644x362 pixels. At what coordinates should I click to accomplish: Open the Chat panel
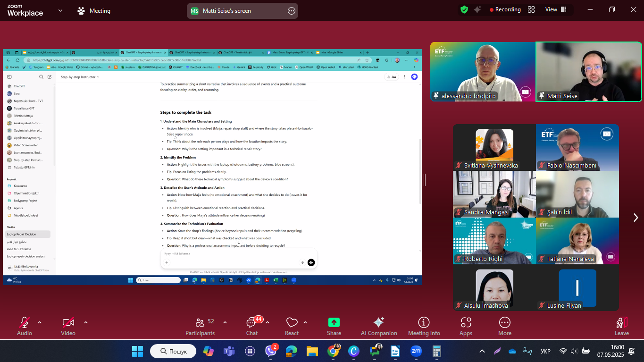pyautogui.click(x=251, y=326)
